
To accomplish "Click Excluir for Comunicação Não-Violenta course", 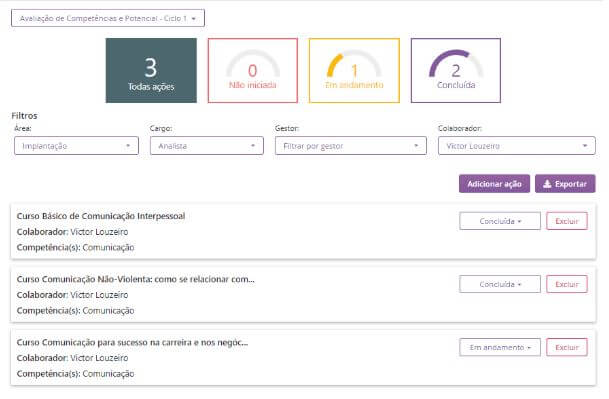I will point(567,284).
